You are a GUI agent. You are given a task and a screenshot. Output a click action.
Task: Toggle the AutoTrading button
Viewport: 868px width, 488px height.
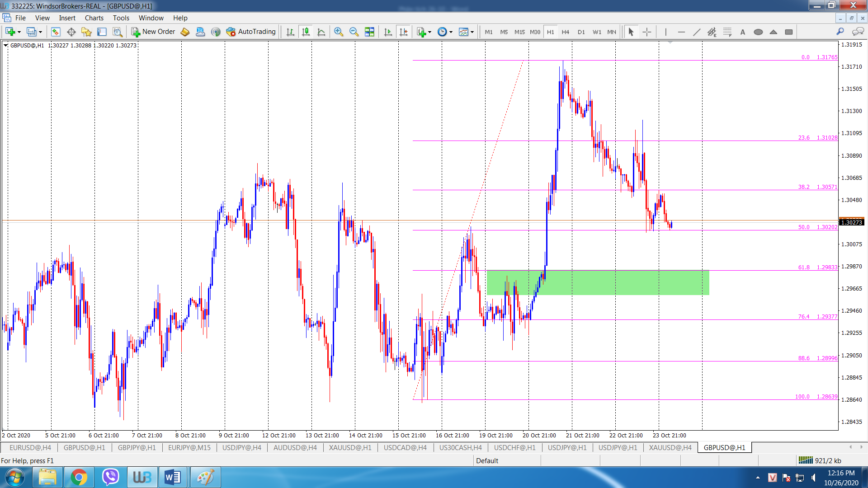[251, 32]
